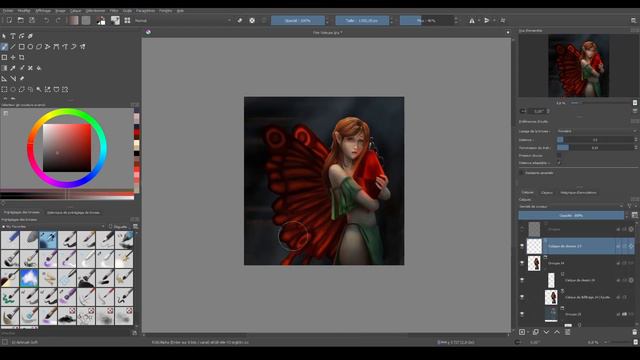Click the Overview docker image thumbnail

[x=578, y=66]
